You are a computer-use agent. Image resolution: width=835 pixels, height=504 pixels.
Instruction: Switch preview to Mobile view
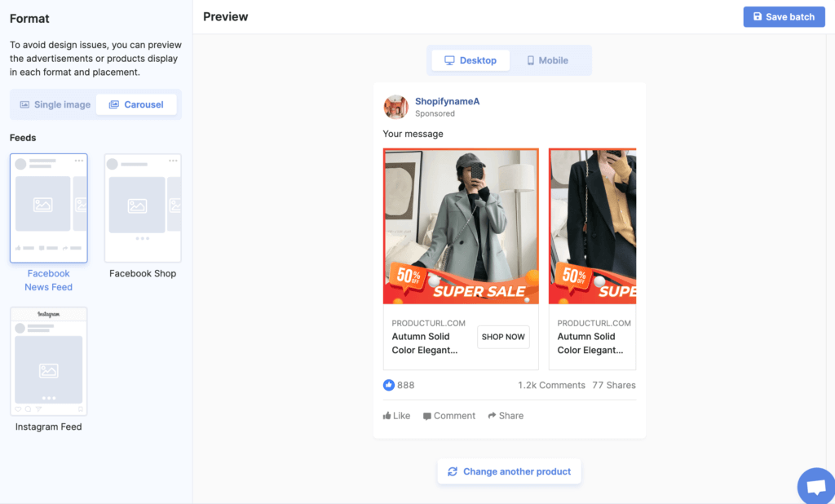point(547,60)
